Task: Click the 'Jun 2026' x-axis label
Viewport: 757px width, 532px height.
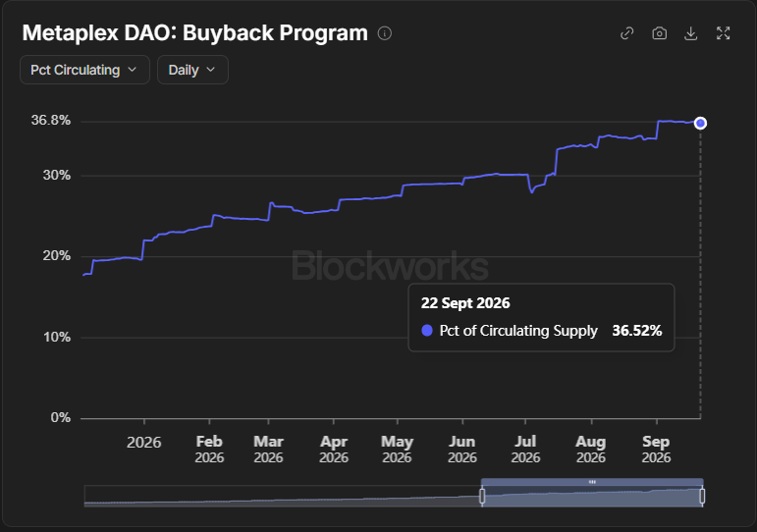Action: point(462,449)
